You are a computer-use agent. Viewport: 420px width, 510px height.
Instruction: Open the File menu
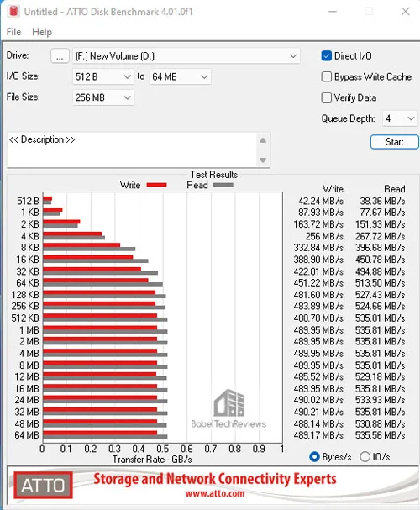tap(13, 32)
